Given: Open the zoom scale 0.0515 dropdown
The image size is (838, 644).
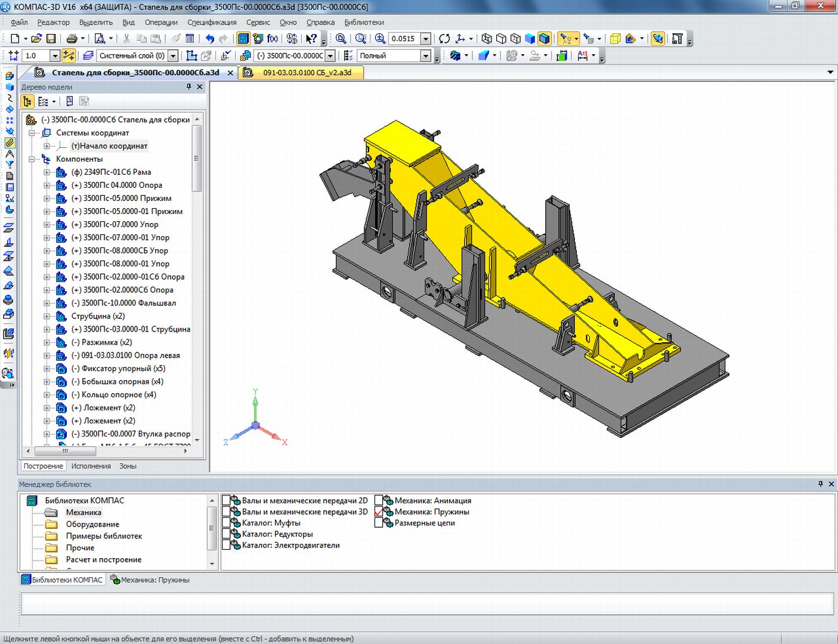Looking at the screenshot, I should click(425, 39).
